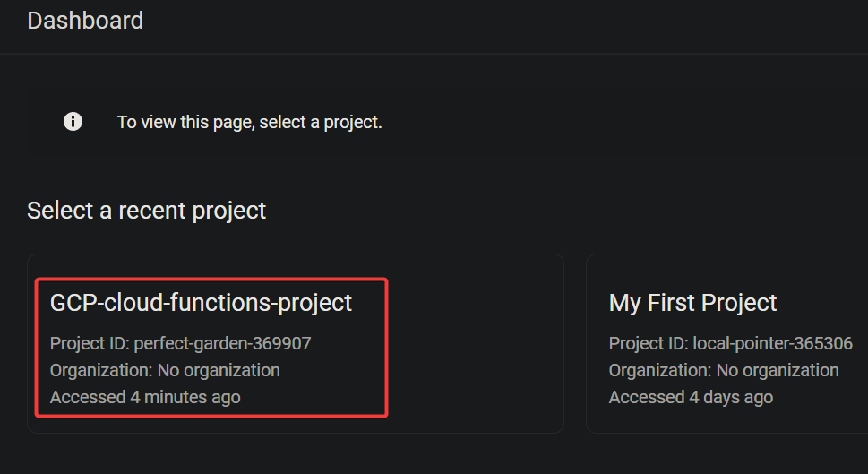Click Project ID local-pointer-365306 text
Image resolution: width=868 pixels, height=474 pixels.
[x=731, y=343]
